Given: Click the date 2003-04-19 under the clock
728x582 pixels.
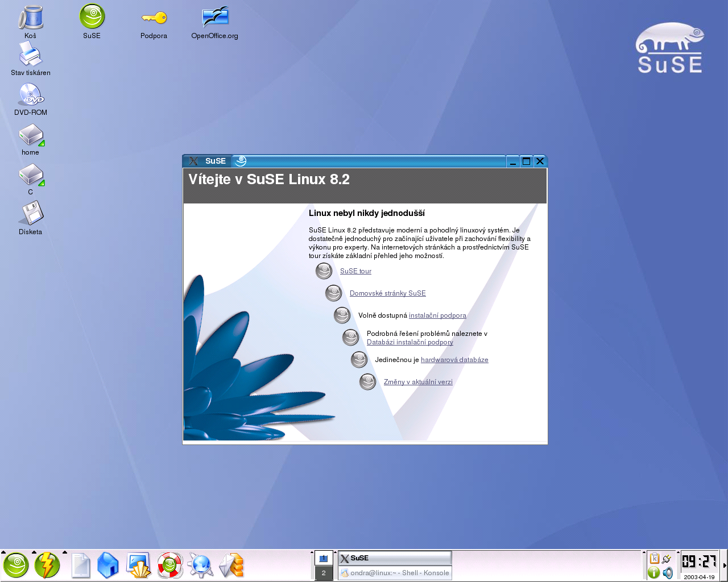Looking at the screenshot, I should [699, 576].
